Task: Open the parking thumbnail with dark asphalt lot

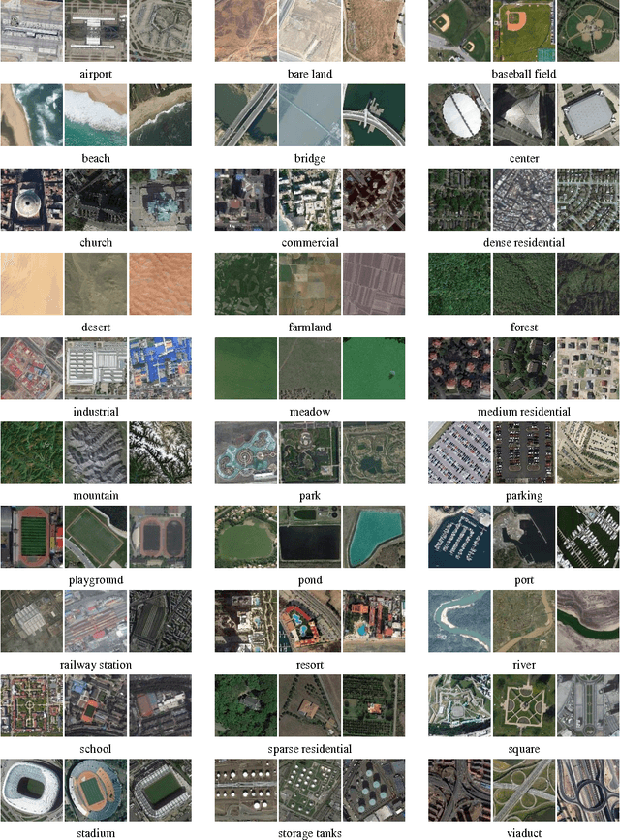Action: (523, 453)
